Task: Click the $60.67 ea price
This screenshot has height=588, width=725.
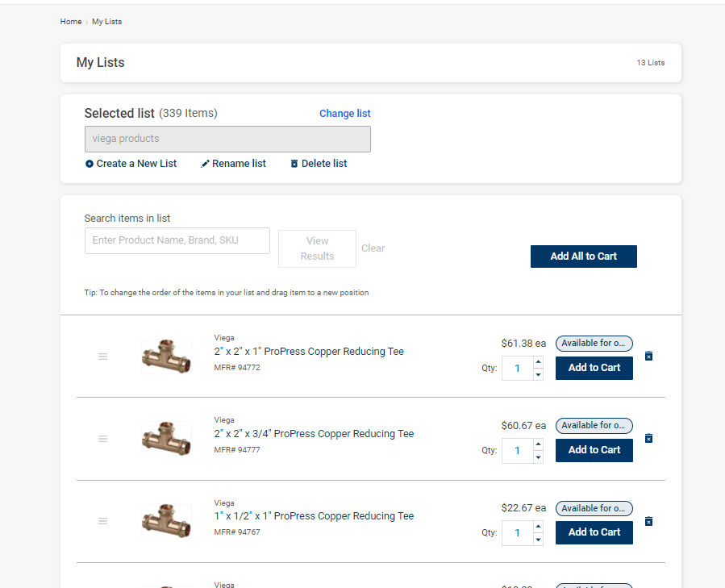Action: coord(523,426)
